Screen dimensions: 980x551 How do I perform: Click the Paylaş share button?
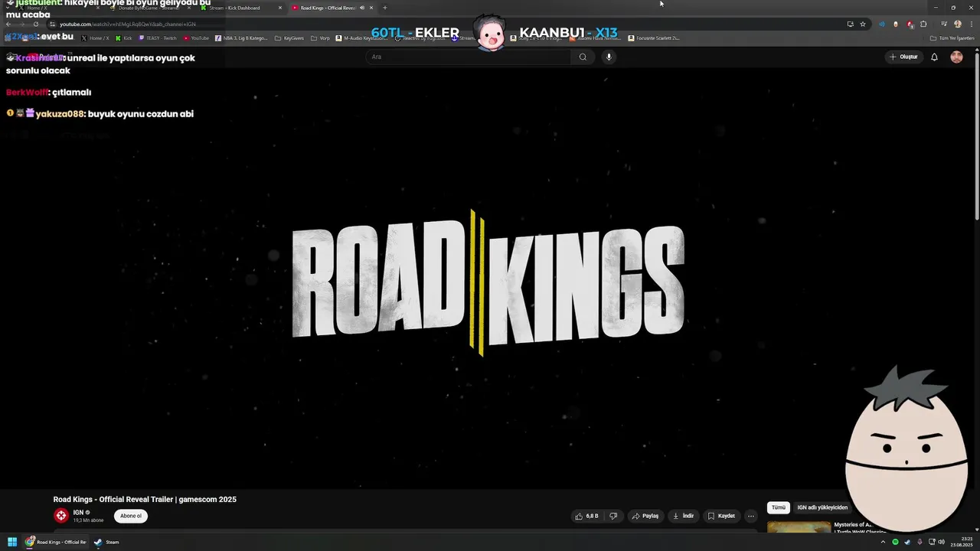[x=645, y=516]
